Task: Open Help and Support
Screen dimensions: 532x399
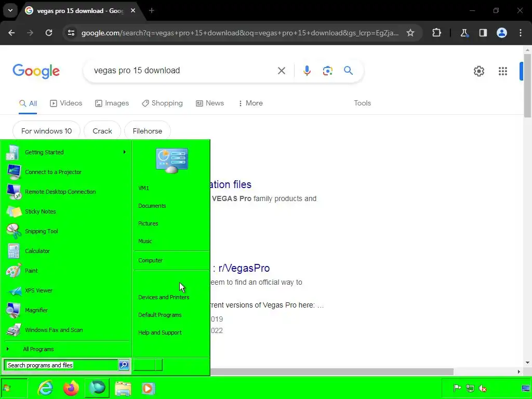Action: coord(160,332)
